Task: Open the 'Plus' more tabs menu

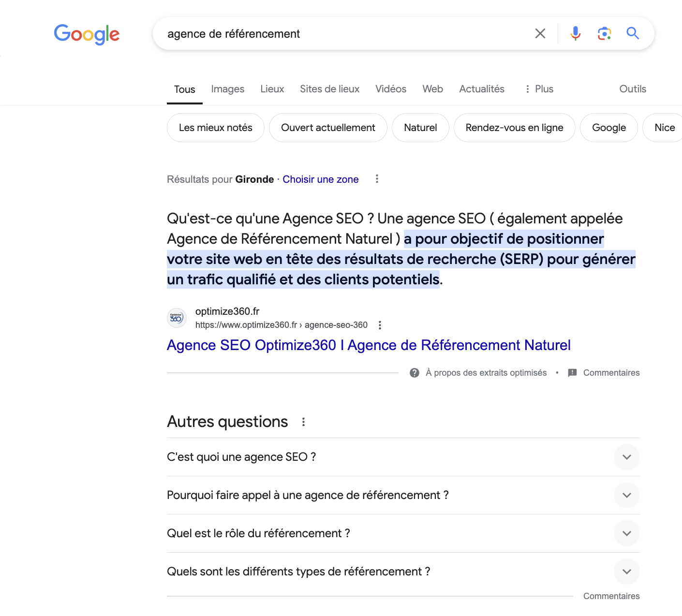Action: tap(539, 89)
